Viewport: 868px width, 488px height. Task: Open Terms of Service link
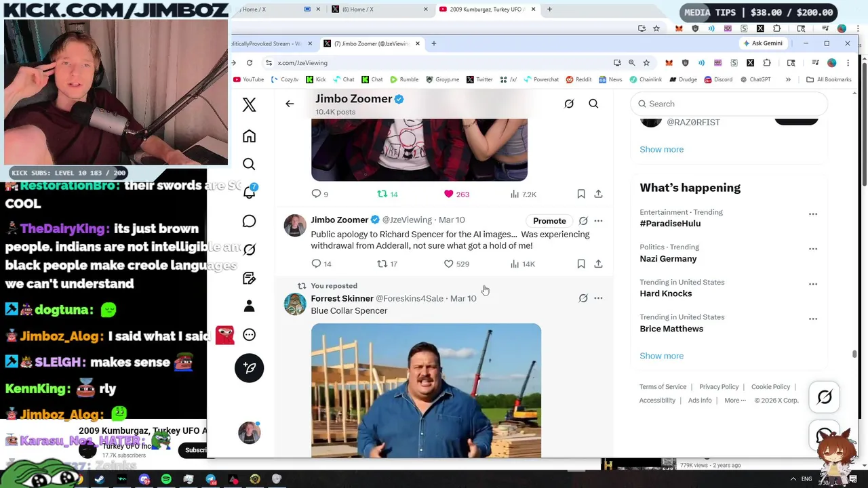[663, 387]
